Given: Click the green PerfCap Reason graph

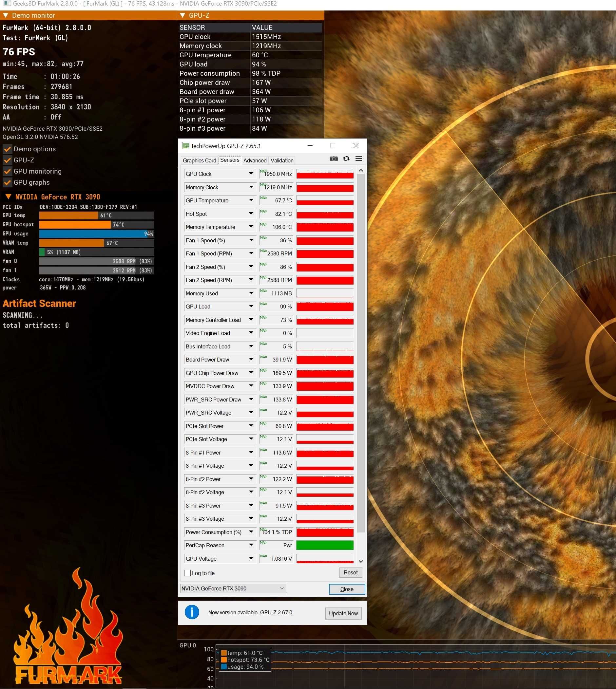Looking at the screenshot, I should [325, 545].
